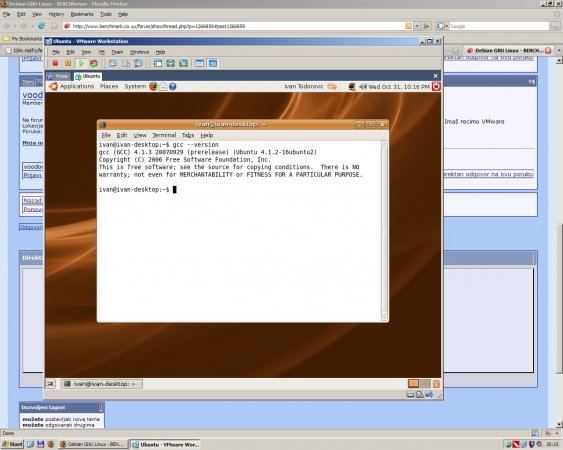Open the VM menu in VMware Workstation

pyautogui.click(x=101, y=52)
